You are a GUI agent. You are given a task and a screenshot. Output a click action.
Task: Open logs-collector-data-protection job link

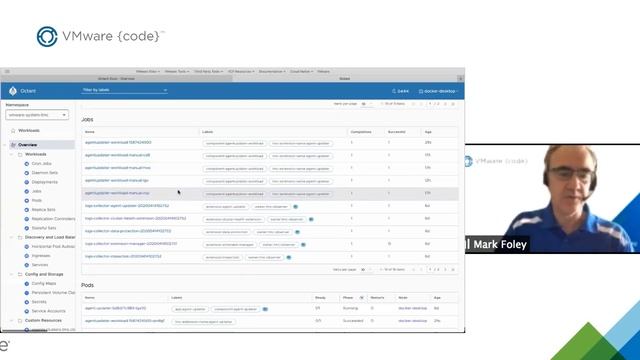128,231
